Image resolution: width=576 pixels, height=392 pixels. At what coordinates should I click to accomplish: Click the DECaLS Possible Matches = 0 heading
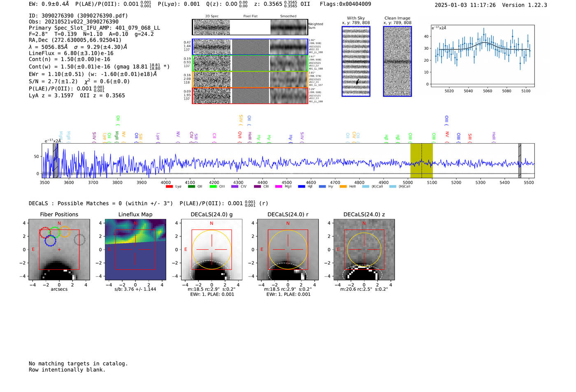click(101, 204)
